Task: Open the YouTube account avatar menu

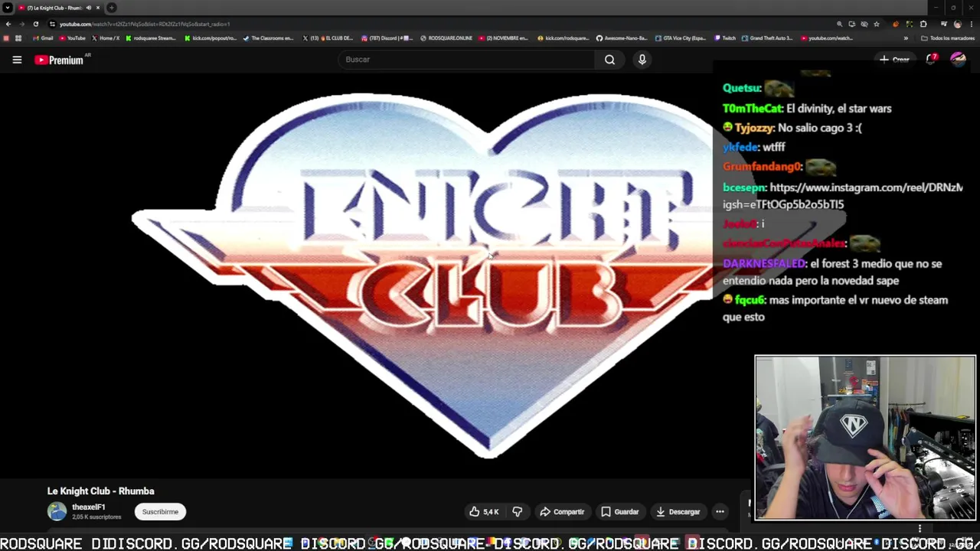Action: (958, 60)
